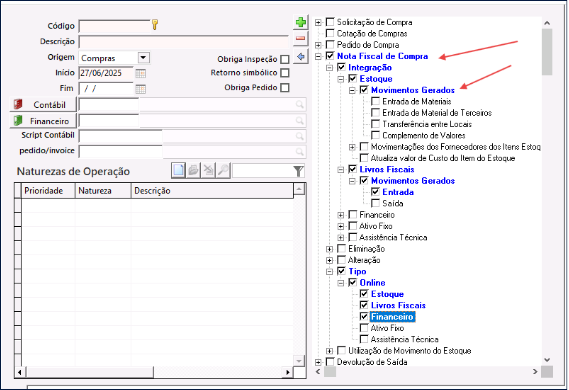
Task: Select Financeiro item under Online
Action: (392, 317)
